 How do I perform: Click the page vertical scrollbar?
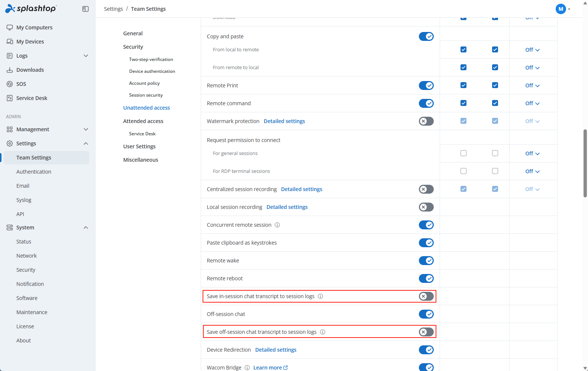click(x=585, y=163)
